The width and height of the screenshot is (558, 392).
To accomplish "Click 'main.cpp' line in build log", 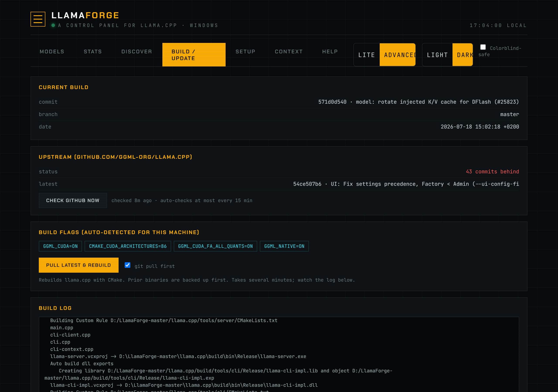I will coord(62,328).
